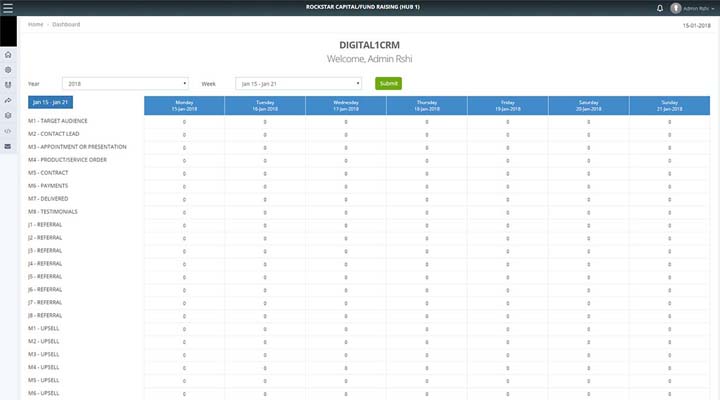This screenshot has width=720, height=400.
Task: Click Sunday value in M2 - CONTACT LEAD row
Action: pos(669,135)
